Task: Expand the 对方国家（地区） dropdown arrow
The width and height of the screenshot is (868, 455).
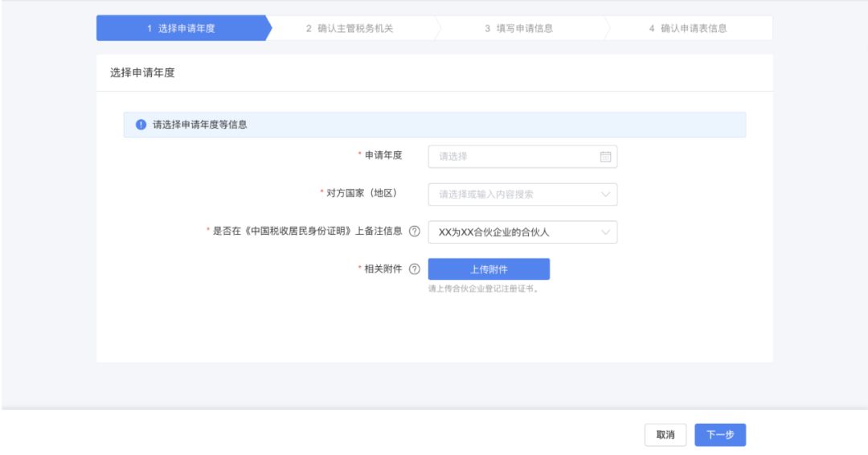Action: coord(605,195)
